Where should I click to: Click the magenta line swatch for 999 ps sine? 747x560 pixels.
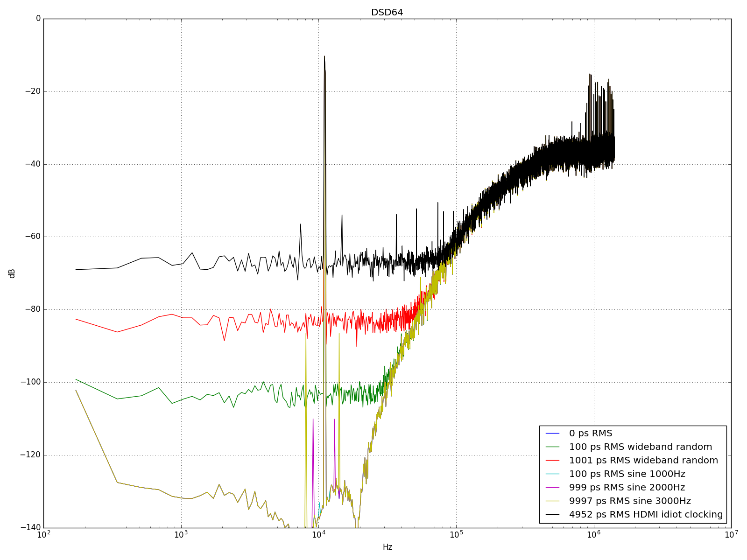[x=552, y=488]
